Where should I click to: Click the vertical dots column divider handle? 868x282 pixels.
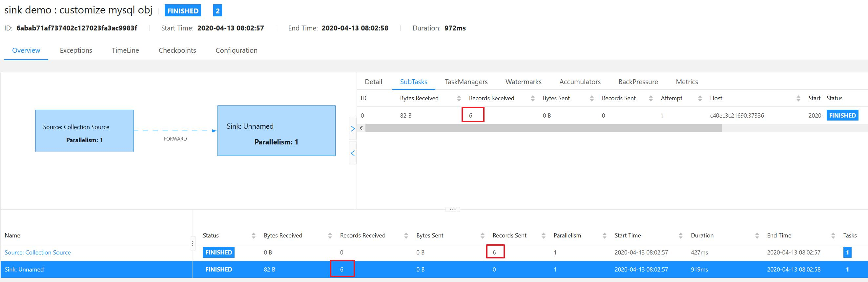[193, 243]
